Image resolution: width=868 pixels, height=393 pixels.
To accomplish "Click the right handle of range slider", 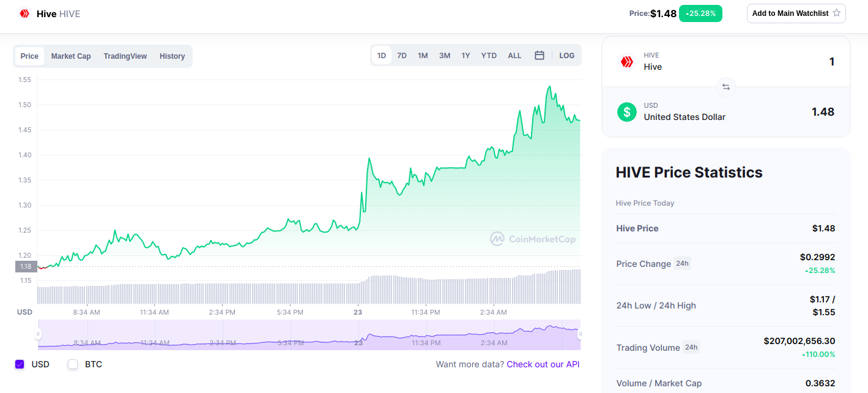I will (x=580, y=334).
